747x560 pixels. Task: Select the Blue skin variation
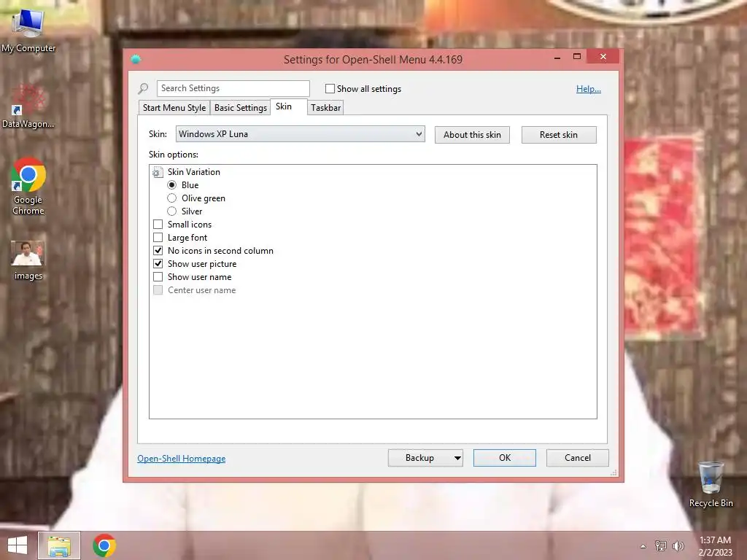coord(172,184)
